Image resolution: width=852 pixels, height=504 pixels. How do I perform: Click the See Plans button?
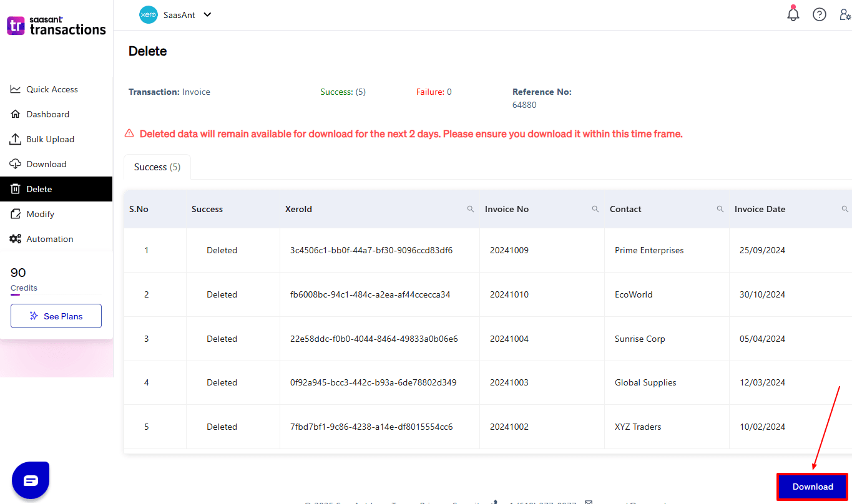56,316
